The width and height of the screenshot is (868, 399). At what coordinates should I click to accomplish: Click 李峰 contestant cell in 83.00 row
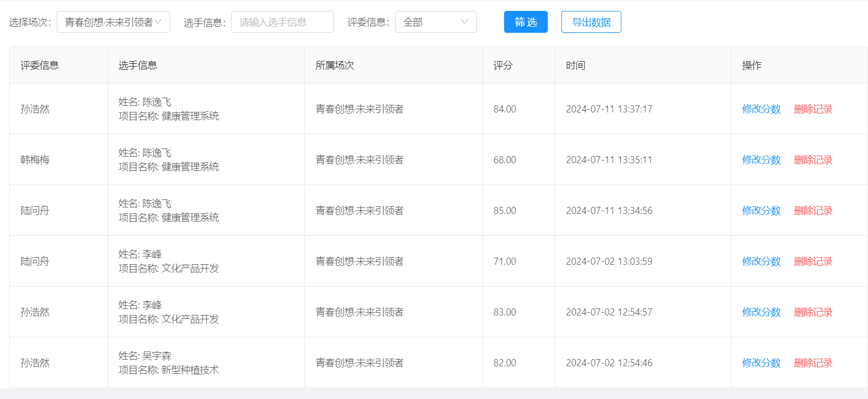(206, 312)
